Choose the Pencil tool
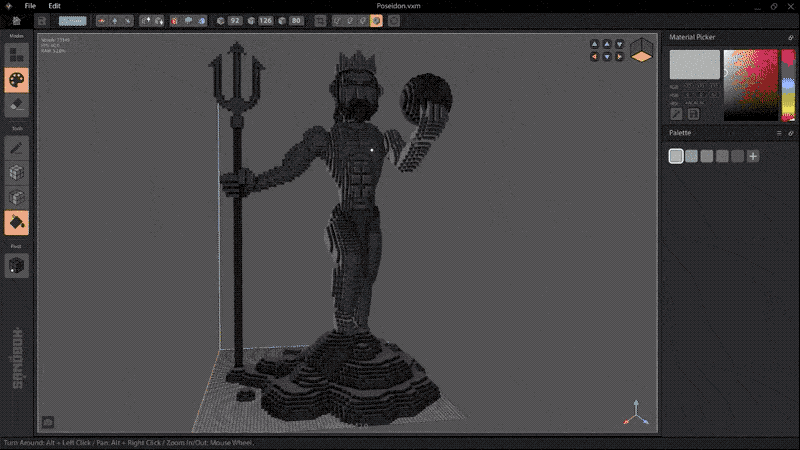This screenshot has height=450, width=800. coord(16,148)
